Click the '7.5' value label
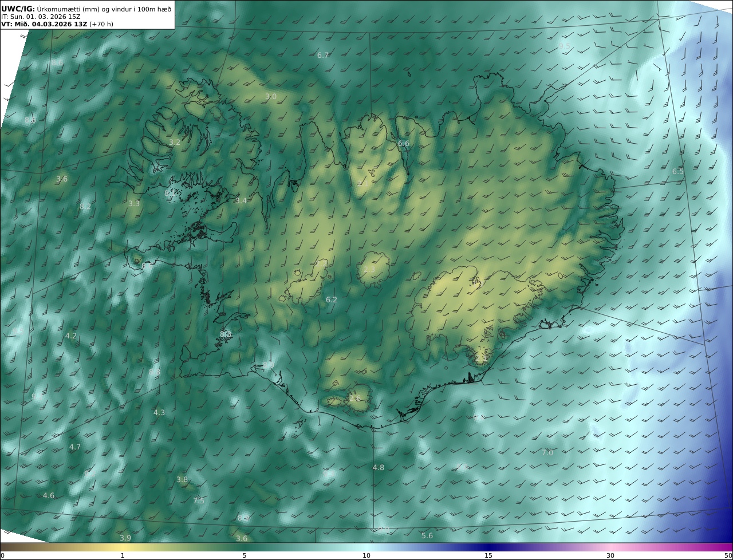 coord(199,501)
